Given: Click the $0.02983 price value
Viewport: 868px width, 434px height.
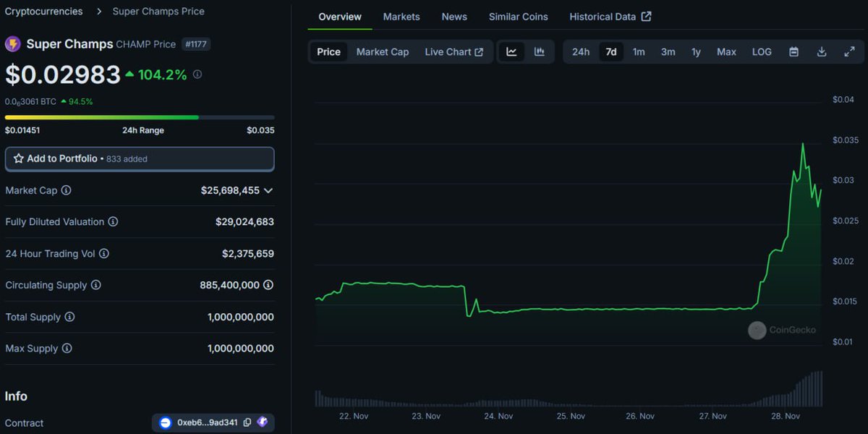Looking at the screenshot, I should 63,75.
